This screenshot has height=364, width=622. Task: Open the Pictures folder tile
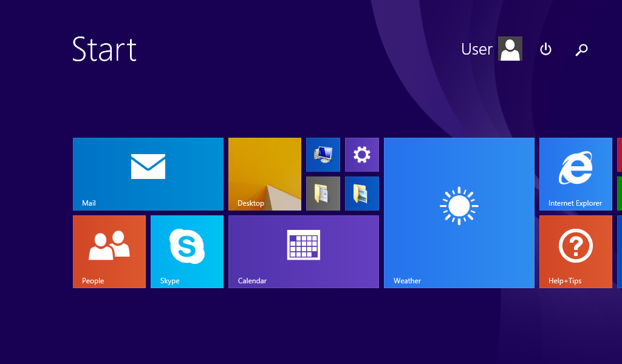click(362, 194)
